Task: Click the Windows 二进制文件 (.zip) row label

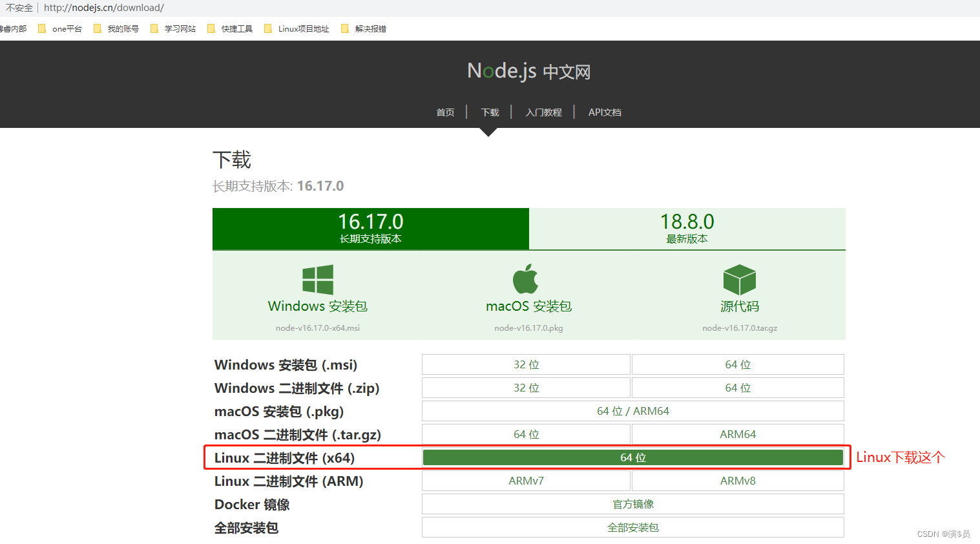Action: pyautogui.click(x=297, y=388)
